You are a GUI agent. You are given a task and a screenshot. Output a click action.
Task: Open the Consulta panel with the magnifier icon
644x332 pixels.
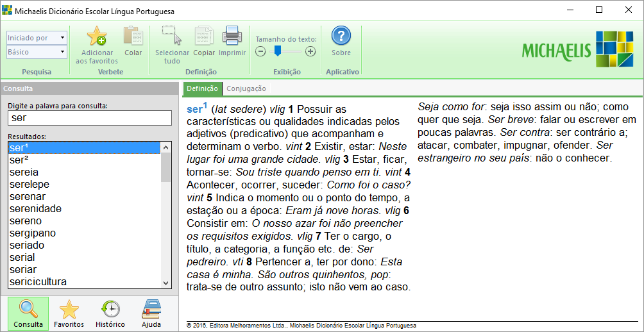pos(28,314)
